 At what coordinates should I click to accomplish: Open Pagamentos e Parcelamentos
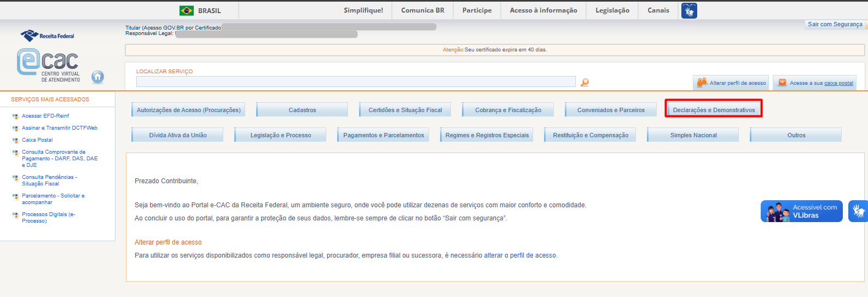click(383, 135)
